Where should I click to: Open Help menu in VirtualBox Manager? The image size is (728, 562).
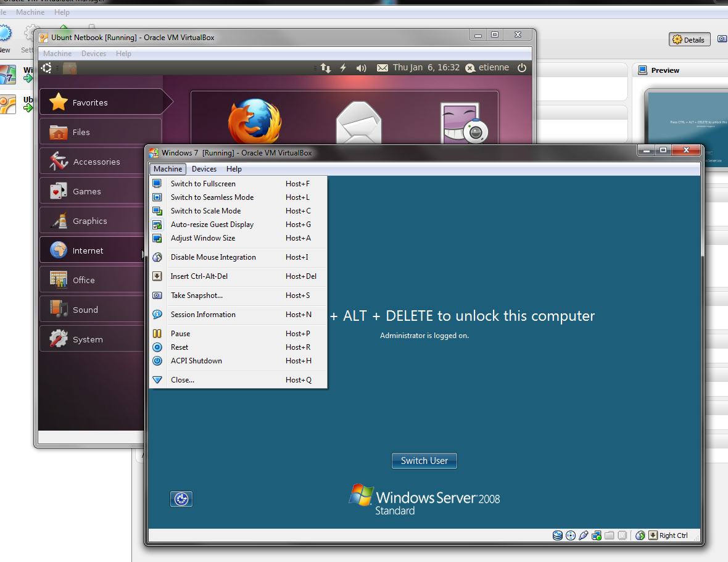62,12
